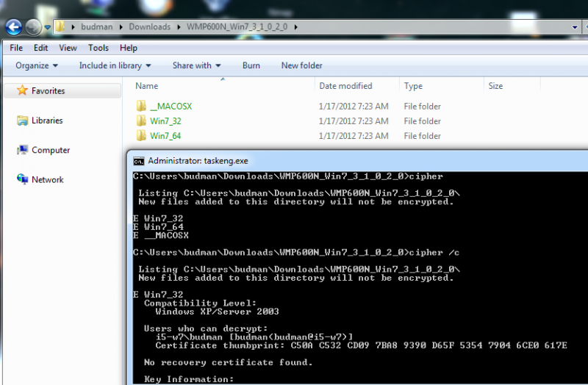
Task: Open the Organize dropdown
Action: [x=36, y=65]
